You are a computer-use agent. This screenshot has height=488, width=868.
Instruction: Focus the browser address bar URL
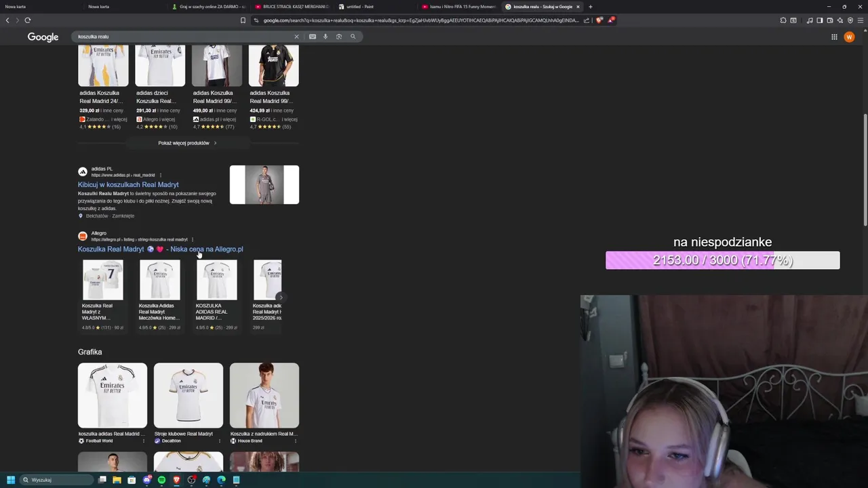tap(420, 20)
